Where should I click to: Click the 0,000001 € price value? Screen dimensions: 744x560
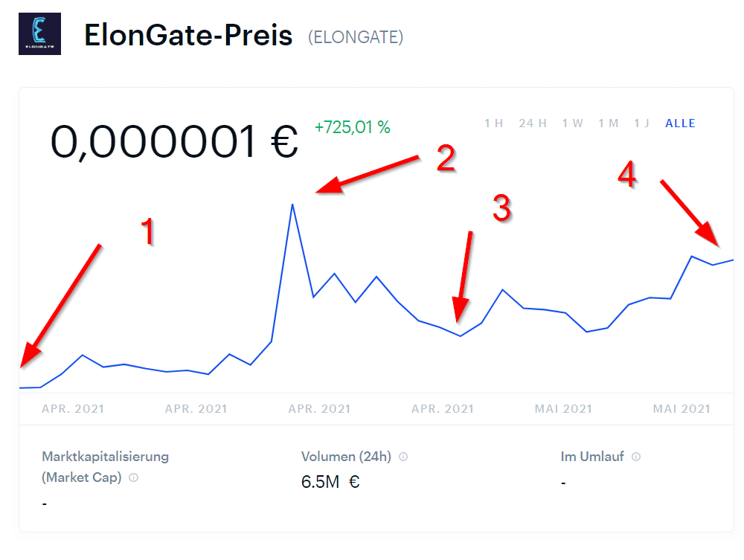[x=174, y=141]
